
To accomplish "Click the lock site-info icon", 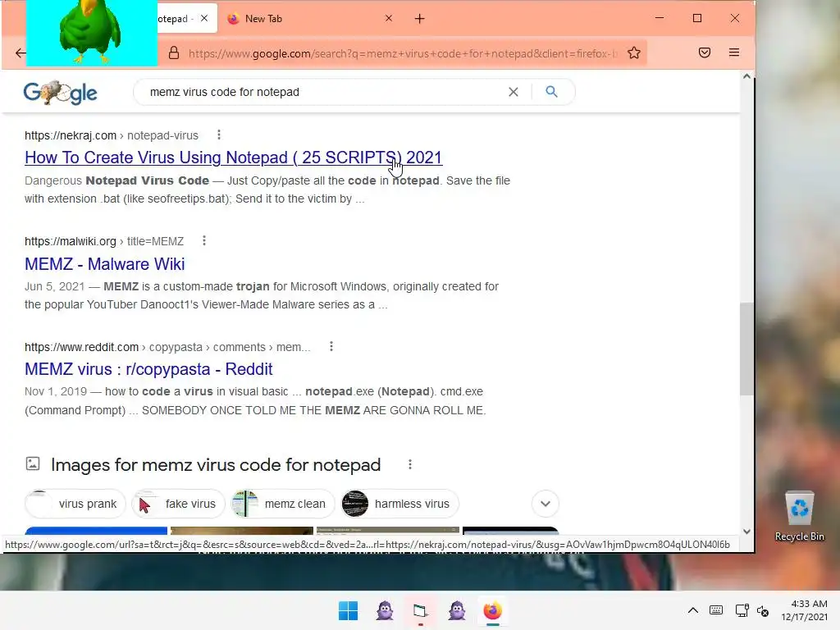I will (174, 53).
